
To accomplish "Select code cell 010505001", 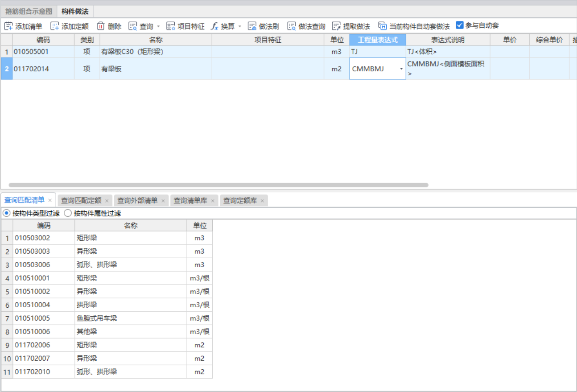I will pyautogui.click(x=43, y=52).
